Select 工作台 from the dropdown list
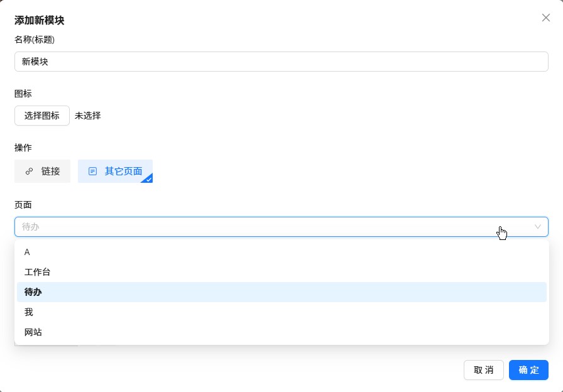 37,272
